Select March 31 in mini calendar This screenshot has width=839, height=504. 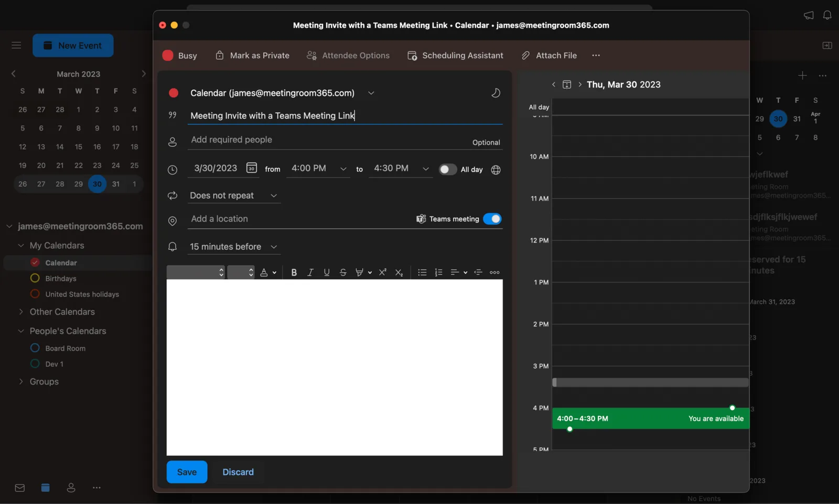(x=116, y=184)
